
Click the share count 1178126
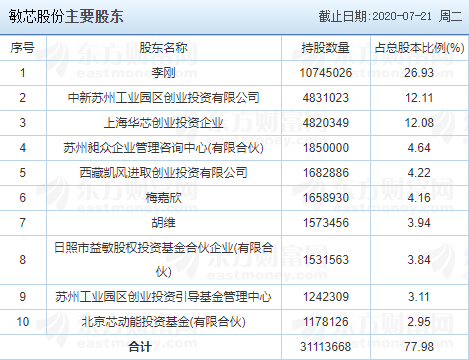click(326, 322)
